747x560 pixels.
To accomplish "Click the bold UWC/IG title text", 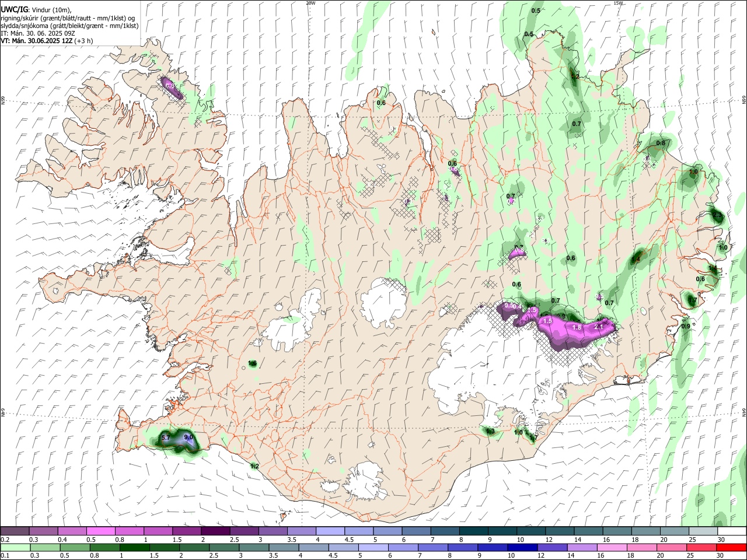I will click(x=13, y=10).
